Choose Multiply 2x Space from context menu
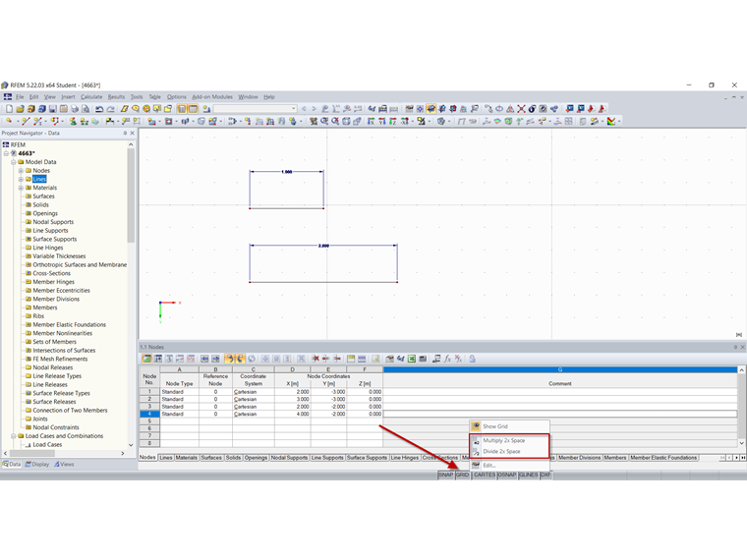Screen dimensions: 747x560 [509, 440]
